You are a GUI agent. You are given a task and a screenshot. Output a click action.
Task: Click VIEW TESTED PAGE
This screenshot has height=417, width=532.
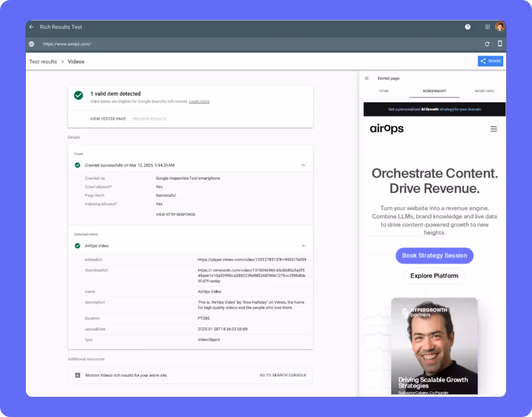click(108, 119)
